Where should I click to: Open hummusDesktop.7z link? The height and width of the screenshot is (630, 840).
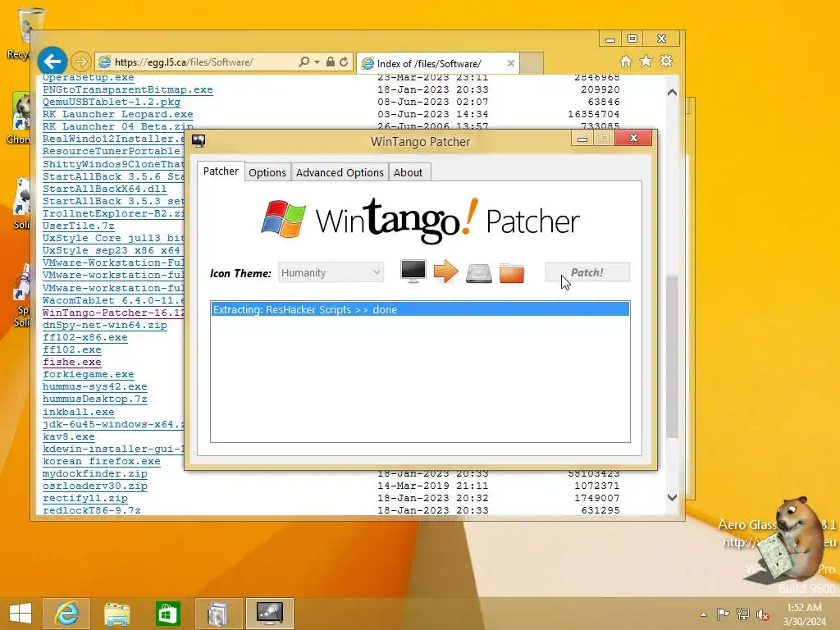[95, 399]
